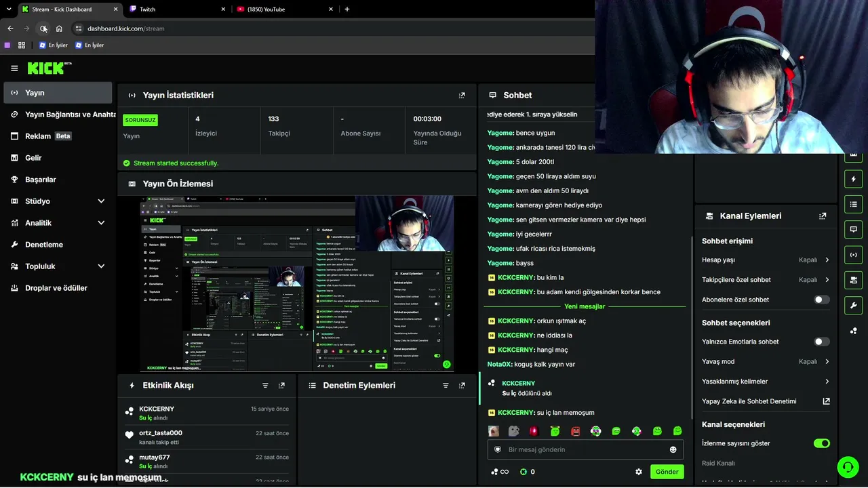Screen dimensions: 868x488
Task: Click the 'Stream started successfully.' message
Action: [176, 163]
